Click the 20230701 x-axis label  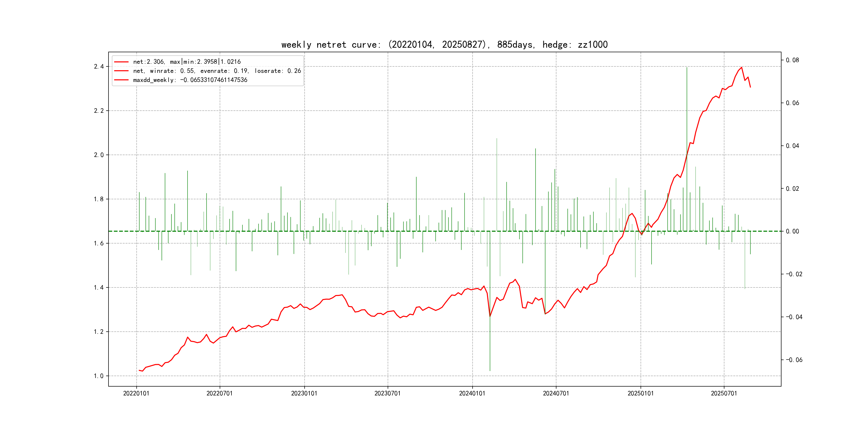pyautogui.click(x=387, y=393)
